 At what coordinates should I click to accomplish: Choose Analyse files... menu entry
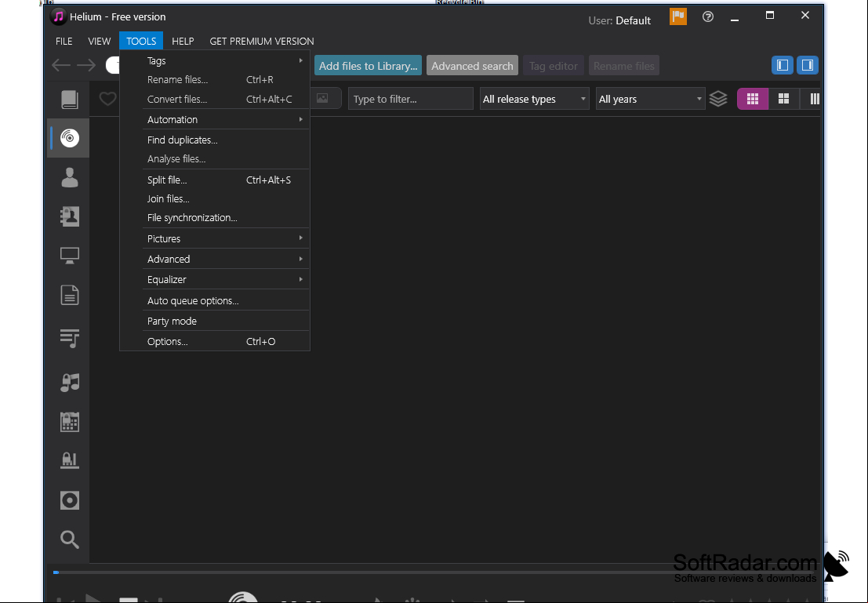(215, 159)
